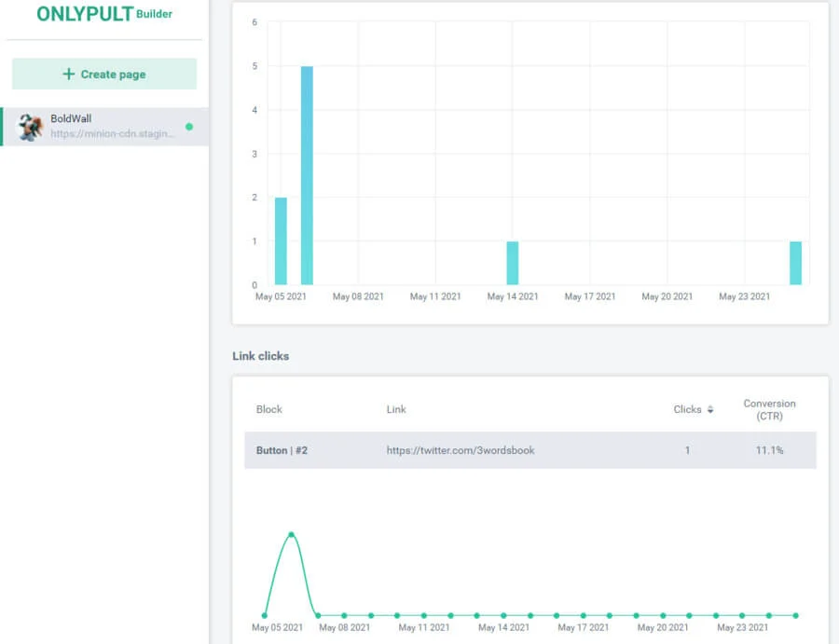
Task: Click the peak point on the line chart
Action: [x=292, y=535]
